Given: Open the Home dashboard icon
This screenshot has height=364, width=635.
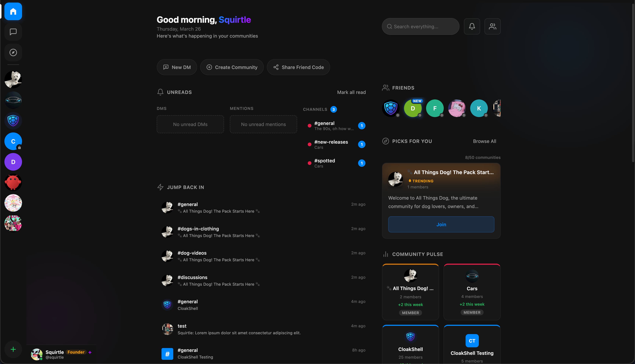Looking at the screenshot, I should click(x=13, y=11).
